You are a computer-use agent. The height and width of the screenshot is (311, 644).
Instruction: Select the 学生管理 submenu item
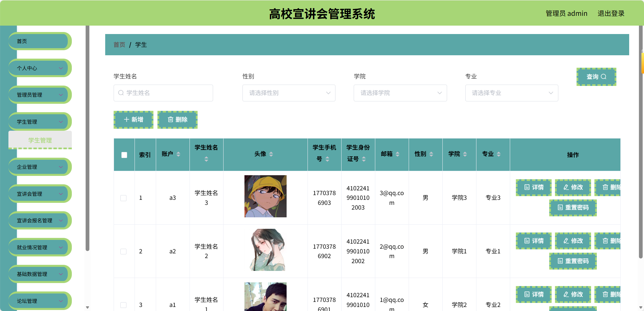(40, 140)
